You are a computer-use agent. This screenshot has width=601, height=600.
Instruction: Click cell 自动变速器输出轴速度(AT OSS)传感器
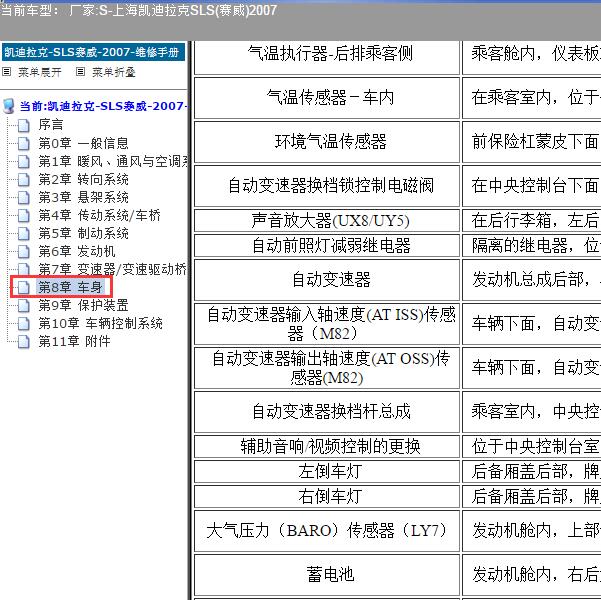(x=327, y=368)
